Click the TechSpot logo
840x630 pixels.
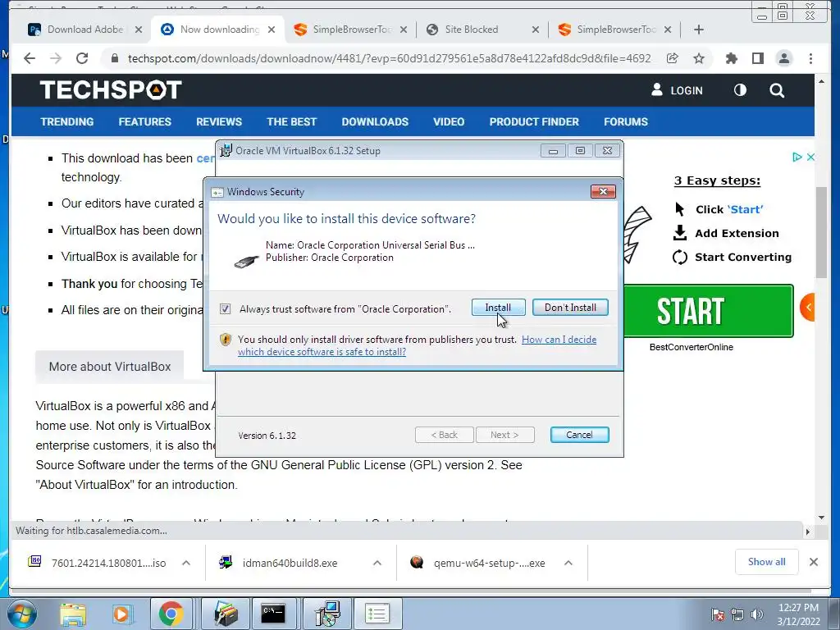[111, 90]
